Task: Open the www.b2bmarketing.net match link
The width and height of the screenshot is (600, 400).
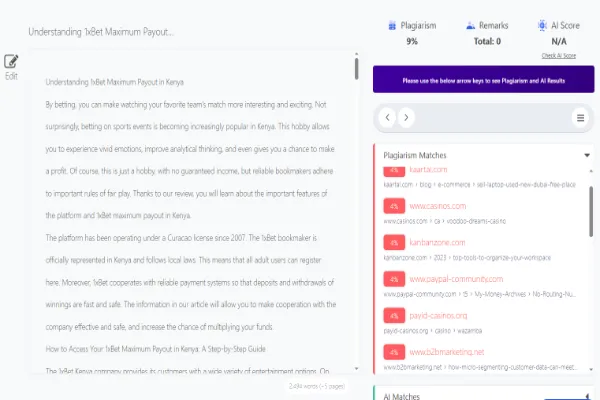Action: 447,352
